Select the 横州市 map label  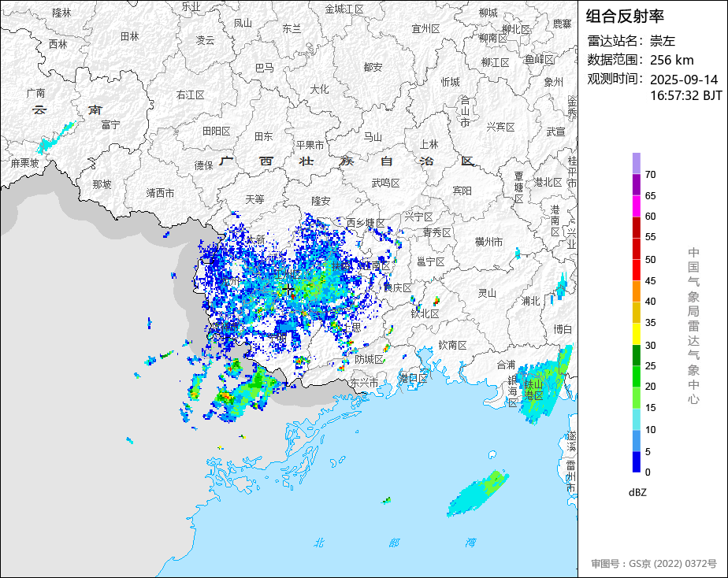(x=489, y=242)
